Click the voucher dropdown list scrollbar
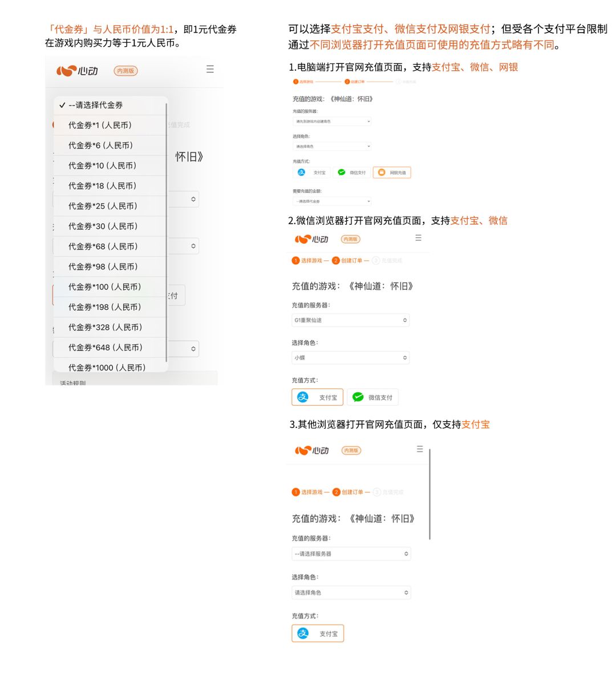This screenshot has height=679, width=616. 167,232
